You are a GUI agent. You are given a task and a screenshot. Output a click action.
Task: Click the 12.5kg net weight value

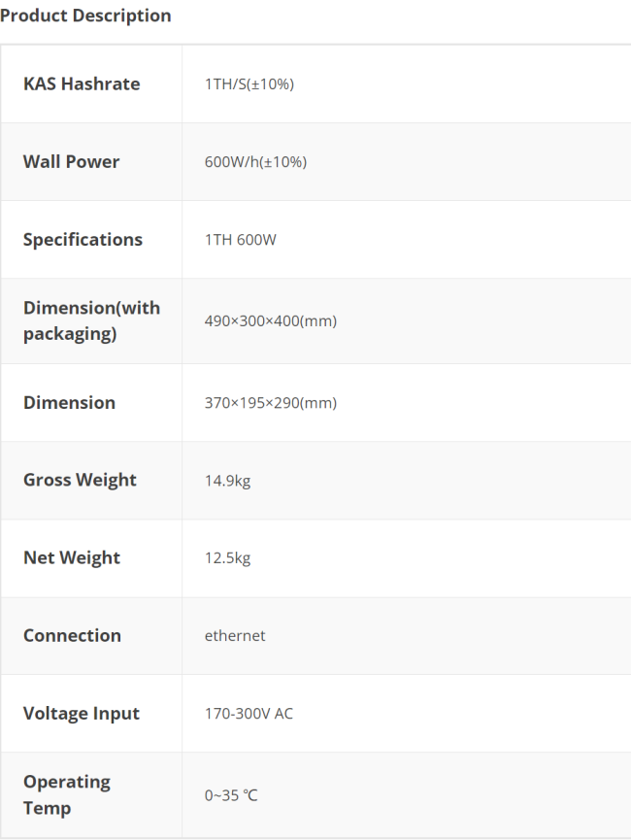228,558
